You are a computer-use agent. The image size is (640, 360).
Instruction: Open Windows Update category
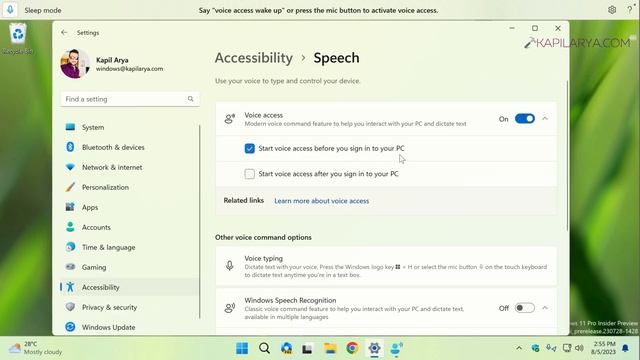130,327
